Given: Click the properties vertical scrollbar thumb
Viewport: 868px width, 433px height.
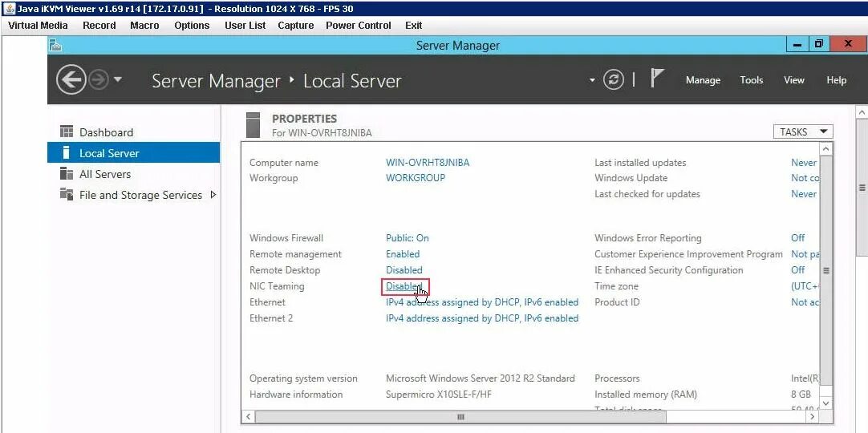Looking at the screenshot, I should (x=826, y=270).
